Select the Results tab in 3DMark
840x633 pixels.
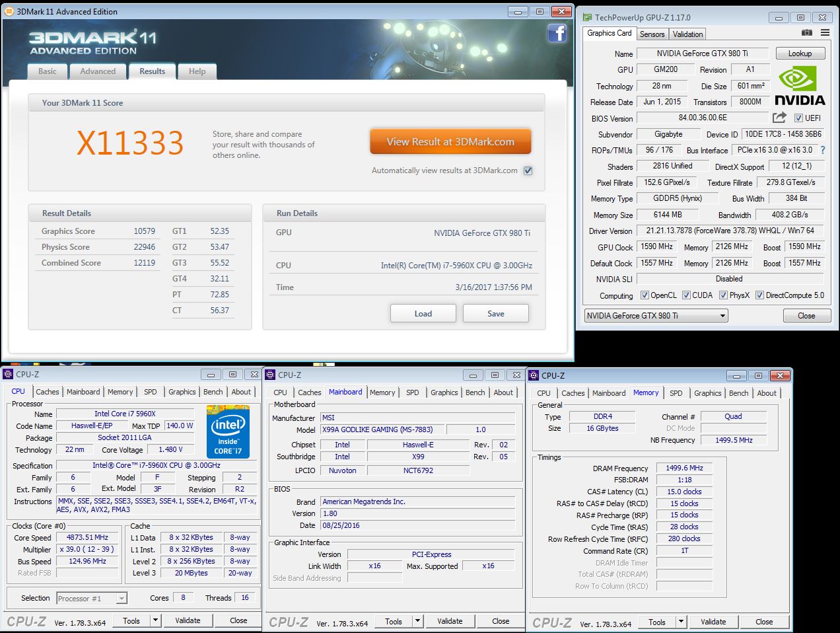[153, 71]
